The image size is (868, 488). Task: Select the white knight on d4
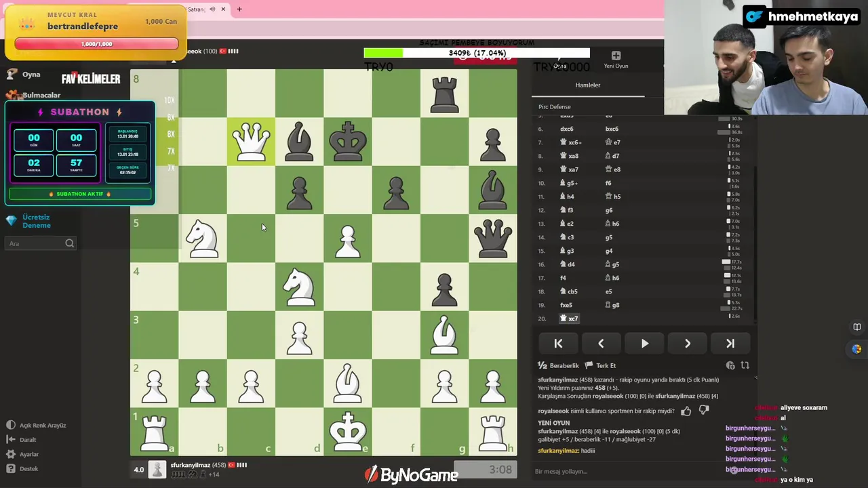click(x=300, y=287)
